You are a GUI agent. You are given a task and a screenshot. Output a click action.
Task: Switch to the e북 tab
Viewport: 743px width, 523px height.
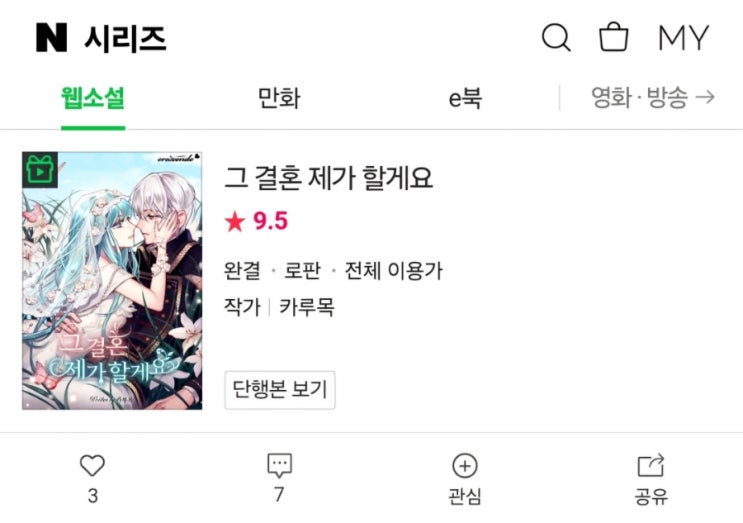point(465,98)
